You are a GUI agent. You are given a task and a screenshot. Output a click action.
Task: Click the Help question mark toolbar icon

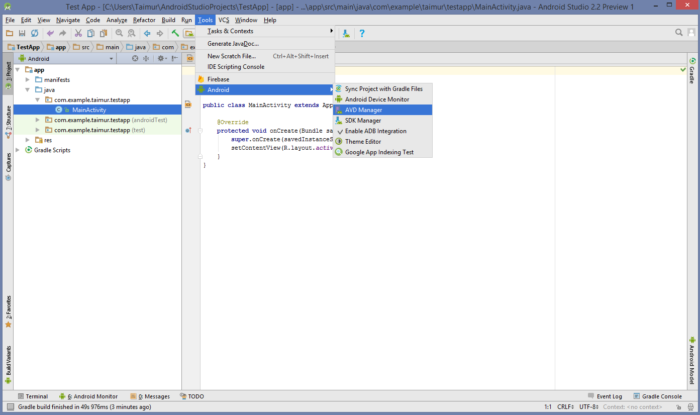(x=361, y=33)
